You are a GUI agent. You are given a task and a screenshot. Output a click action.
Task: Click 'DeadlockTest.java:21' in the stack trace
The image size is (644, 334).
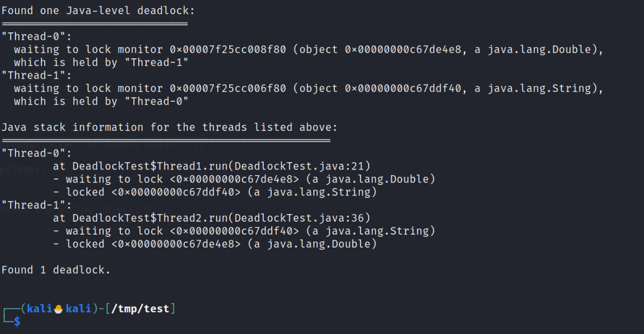299,166
